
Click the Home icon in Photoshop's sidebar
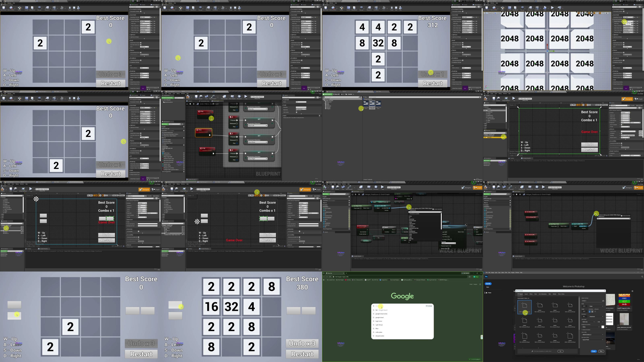486,293
